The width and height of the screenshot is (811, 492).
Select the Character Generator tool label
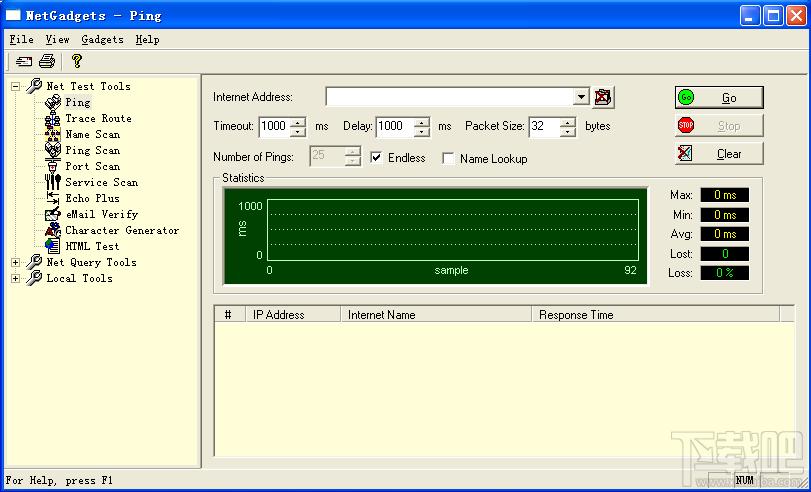122,230
